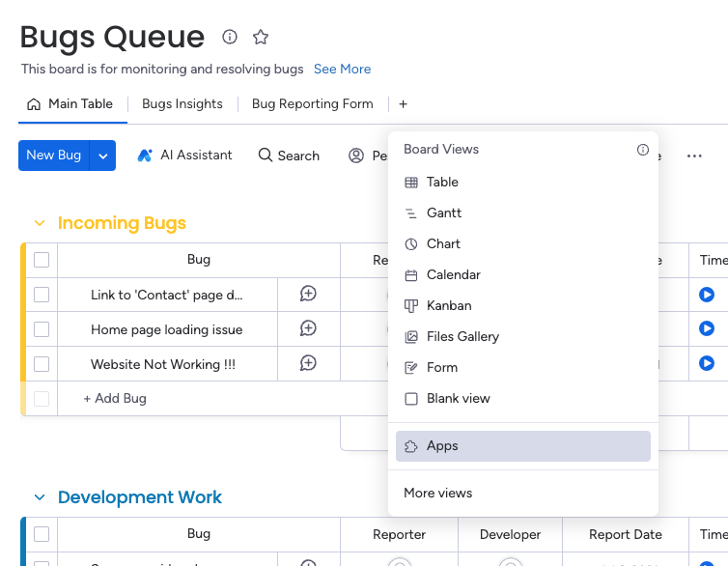Check the 'Website Not Working !!!' row checkbox
The image size is (728, 566).
pos(42,364)
